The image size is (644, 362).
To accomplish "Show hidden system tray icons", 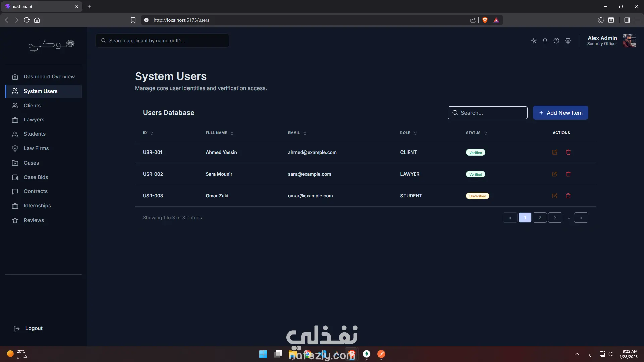I will [x=577, y=354].
